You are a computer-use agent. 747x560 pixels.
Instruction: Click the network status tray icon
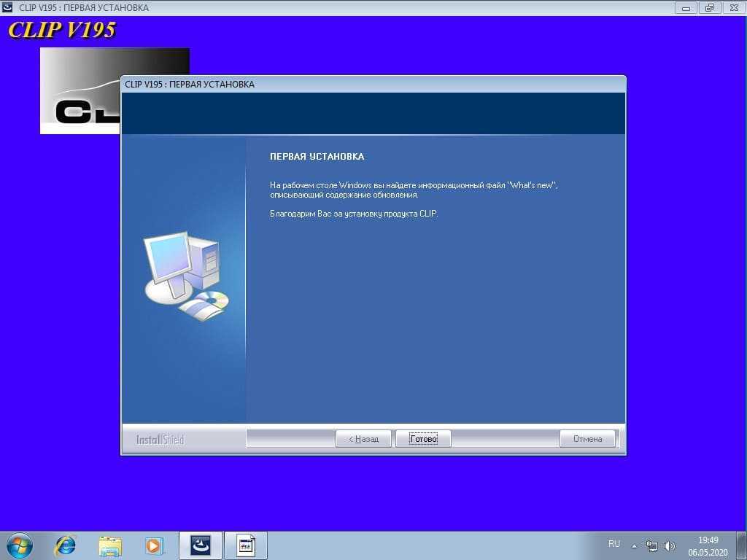click(x=652, y=545)
